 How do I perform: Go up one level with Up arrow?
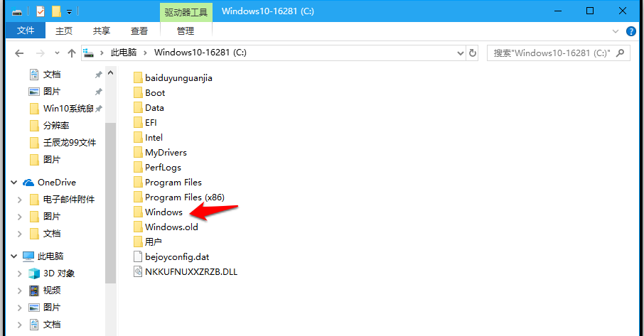pyautogui.click(x=72, y=53)
